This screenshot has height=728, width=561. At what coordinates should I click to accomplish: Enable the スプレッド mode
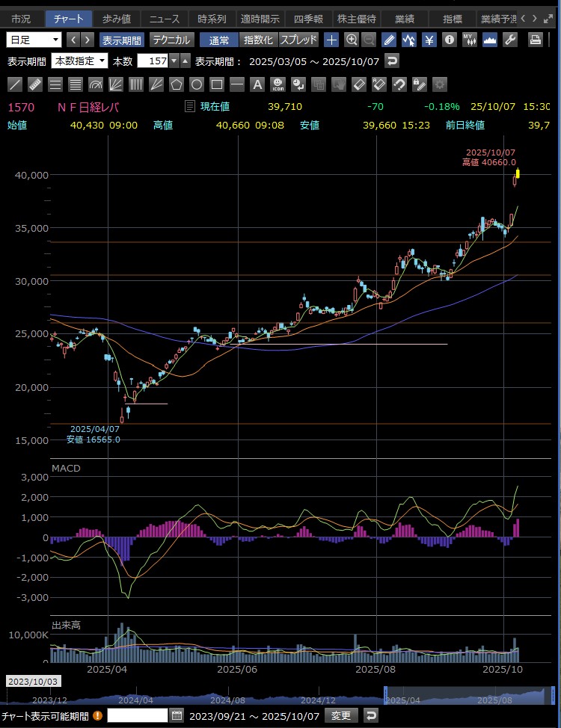[x=298, y=40]
